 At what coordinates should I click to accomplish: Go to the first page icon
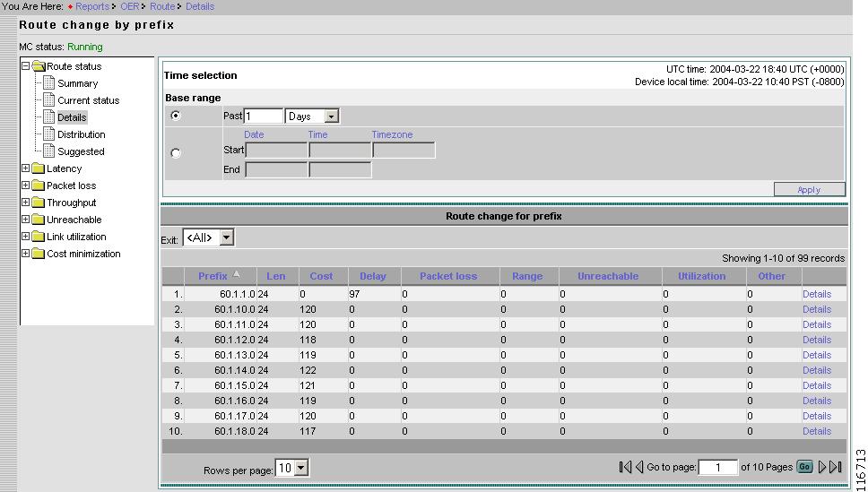point(625,467)
